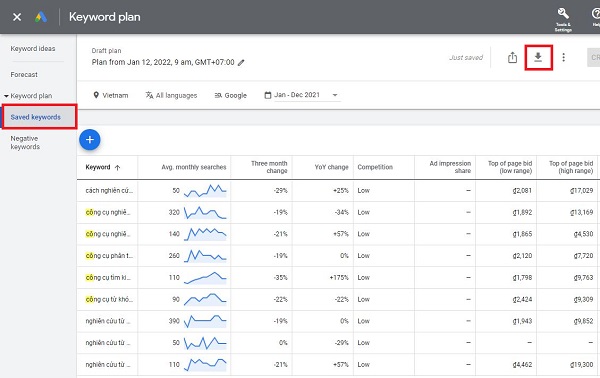Sort by Avg. monthly searches column
The height and width of the screenshot is (378, 600).
click(x=194, y=167)
